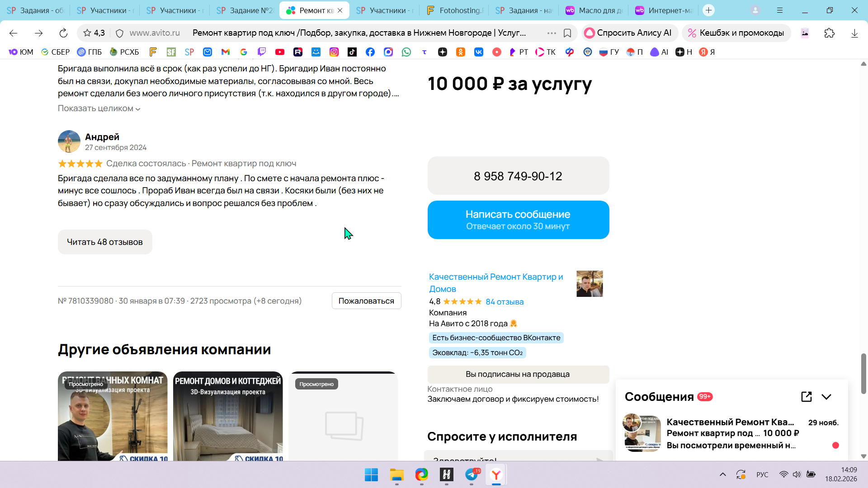The image size is (868, 488).
Task: Click 'Написать сообщение' button
Action: point(518,220)
